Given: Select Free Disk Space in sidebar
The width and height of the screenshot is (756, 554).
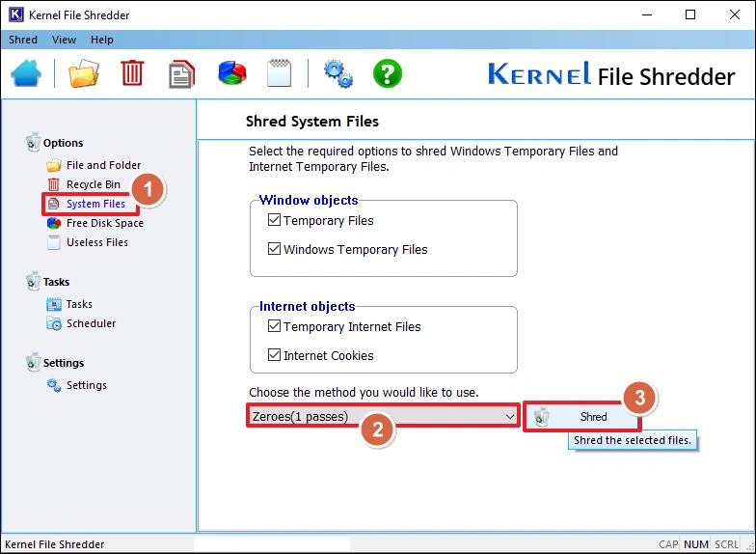Looking at the screenshot, I should 104,224.
